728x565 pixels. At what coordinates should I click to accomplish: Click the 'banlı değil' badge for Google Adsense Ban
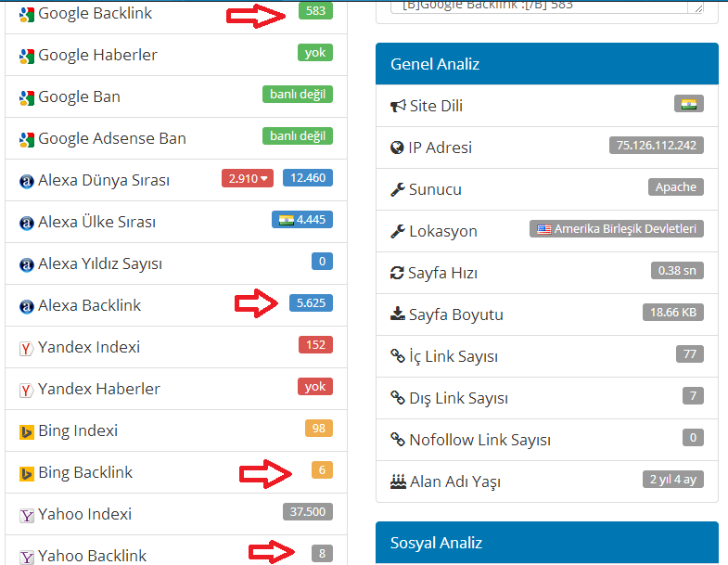point(298,136)
